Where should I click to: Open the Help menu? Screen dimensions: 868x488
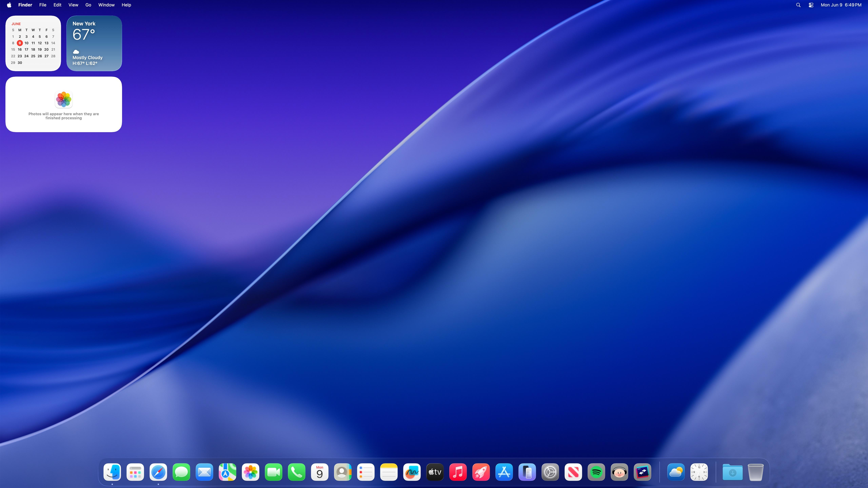126,5
